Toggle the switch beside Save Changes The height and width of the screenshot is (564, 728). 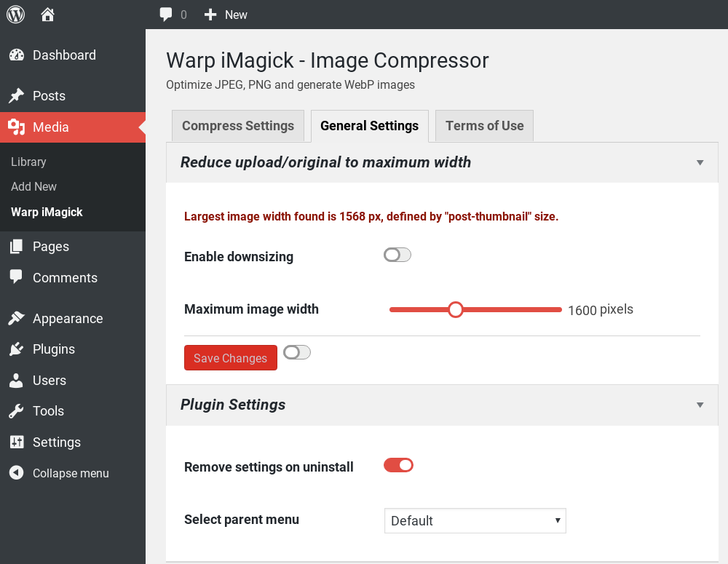click(297, 352)
